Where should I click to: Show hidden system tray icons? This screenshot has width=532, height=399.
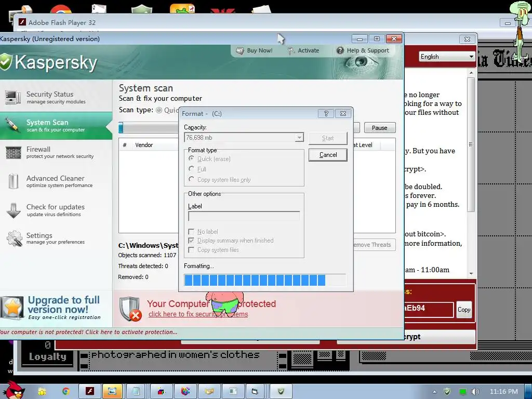[434, 392]
